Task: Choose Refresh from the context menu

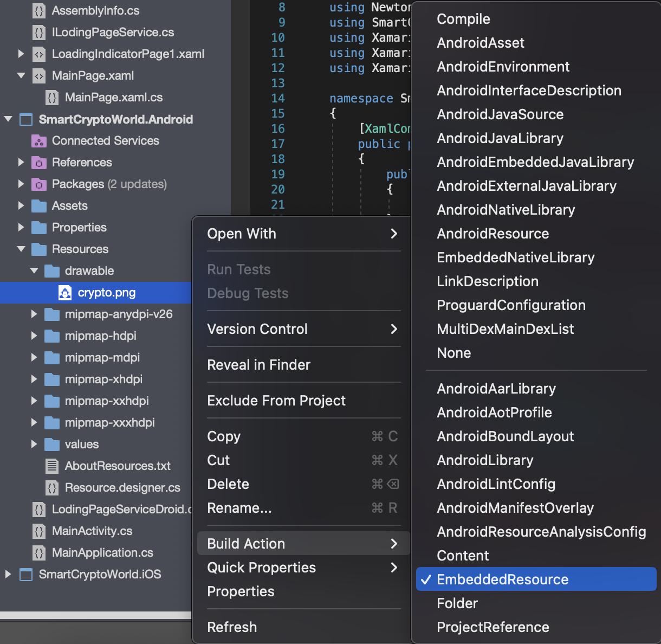Action: (x=303, y=627)
